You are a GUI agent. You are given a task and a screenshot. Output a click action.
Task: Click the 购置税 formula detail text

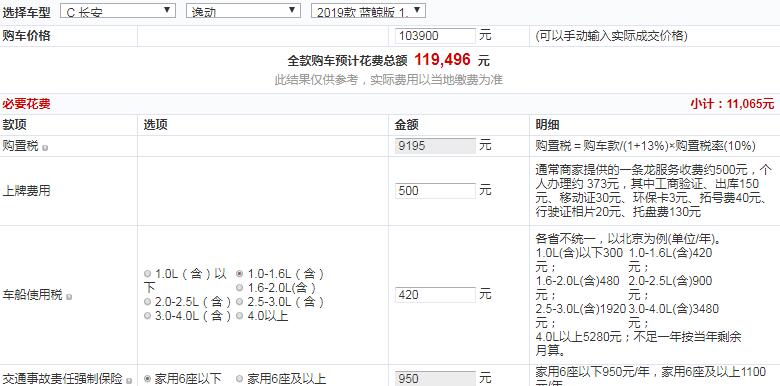pos(646,146)
